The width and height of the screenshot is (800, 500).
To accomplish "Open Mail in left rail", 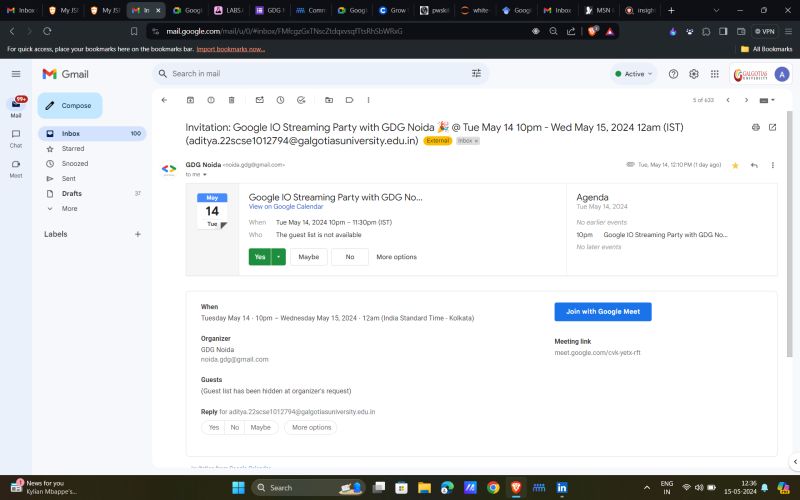I will coord(16,108).
